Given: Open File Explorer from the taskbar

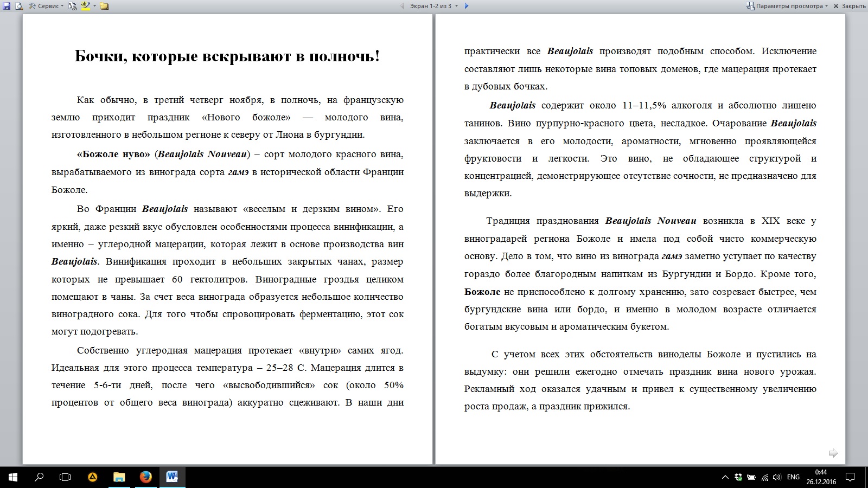Looking at the screenshot, I should tap(119, 477).
